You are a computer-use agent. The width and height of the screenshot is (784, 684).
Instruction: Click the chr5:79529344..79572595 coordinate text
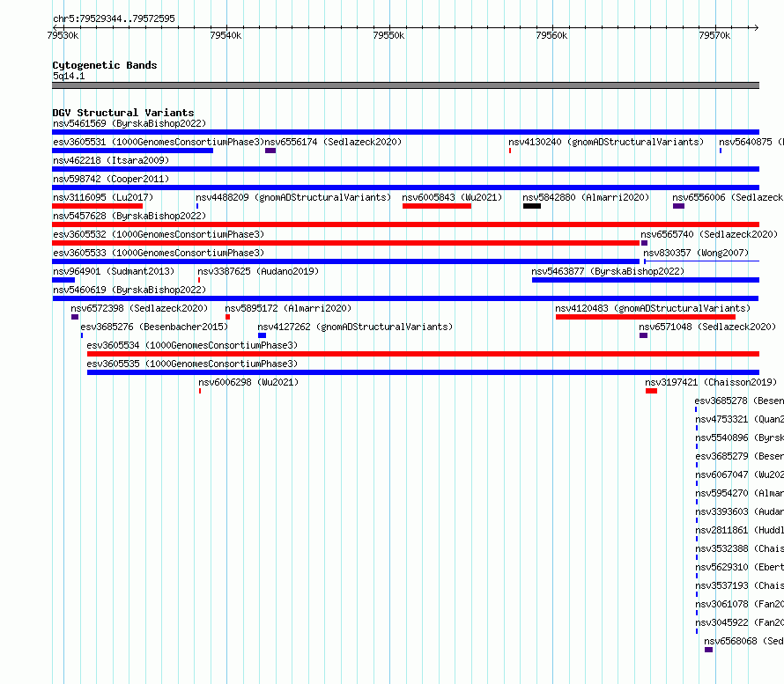pos(114,18)
